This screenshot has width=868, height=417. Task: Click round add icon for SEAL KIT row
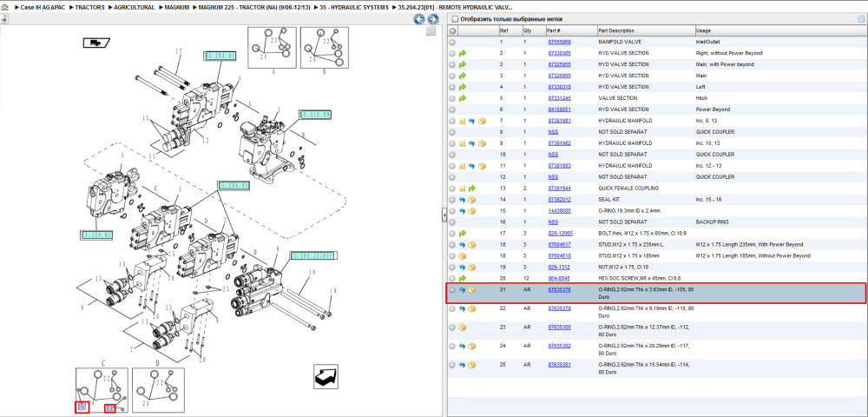point(452,199)
